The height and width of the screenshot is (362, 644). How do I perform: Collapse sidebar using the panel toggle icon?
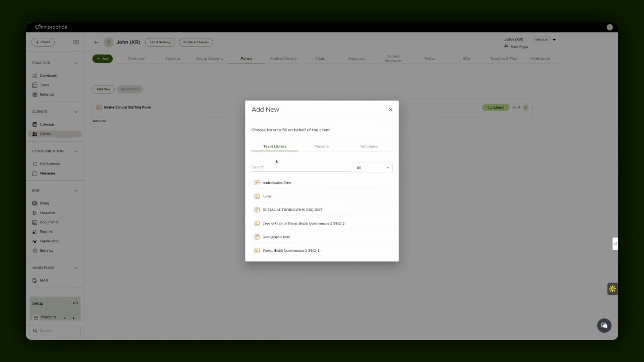[x=76, y=42]
